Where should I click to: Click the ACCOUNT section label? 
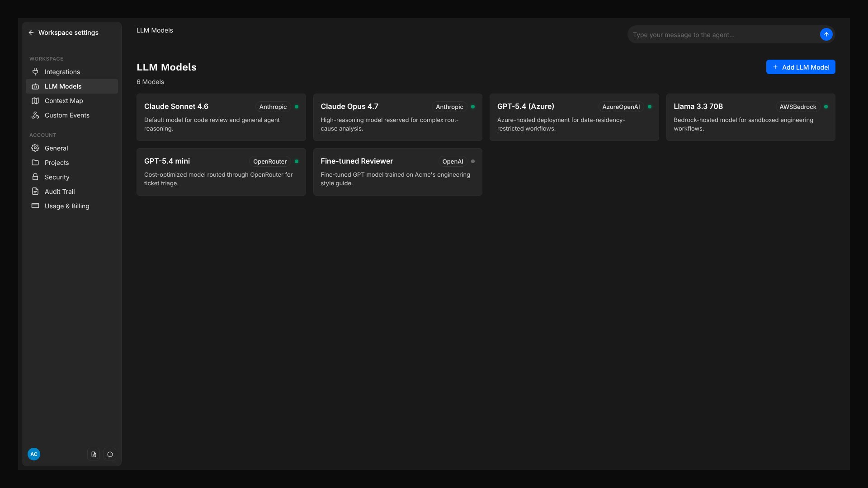click(x=42, y=135)
